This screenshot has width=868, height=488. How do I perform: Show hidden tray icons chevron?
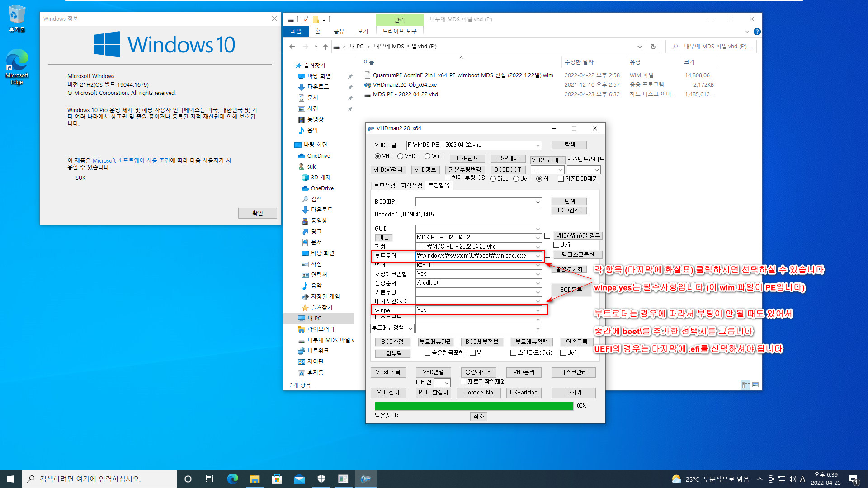(759, 479)
